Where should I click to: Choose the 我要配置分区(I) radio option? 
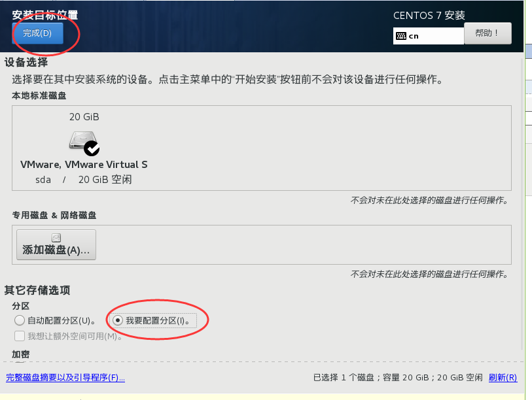point(118,320)
